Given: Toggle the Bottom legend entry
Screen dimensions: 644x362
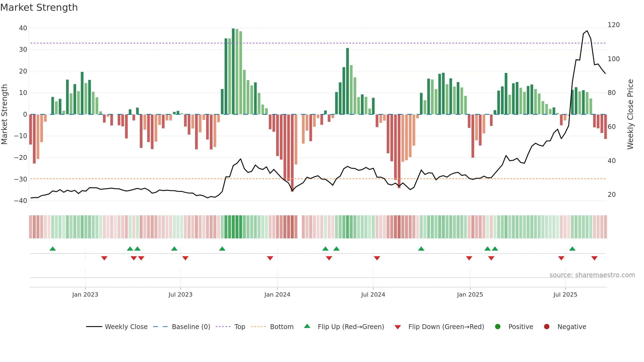Looking at the screenshot, I should tap(272, 327).
